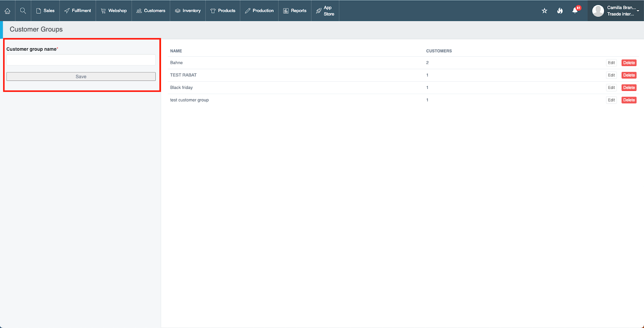Click the favorites star icon

pyautogui.click(x=544, y=11)
